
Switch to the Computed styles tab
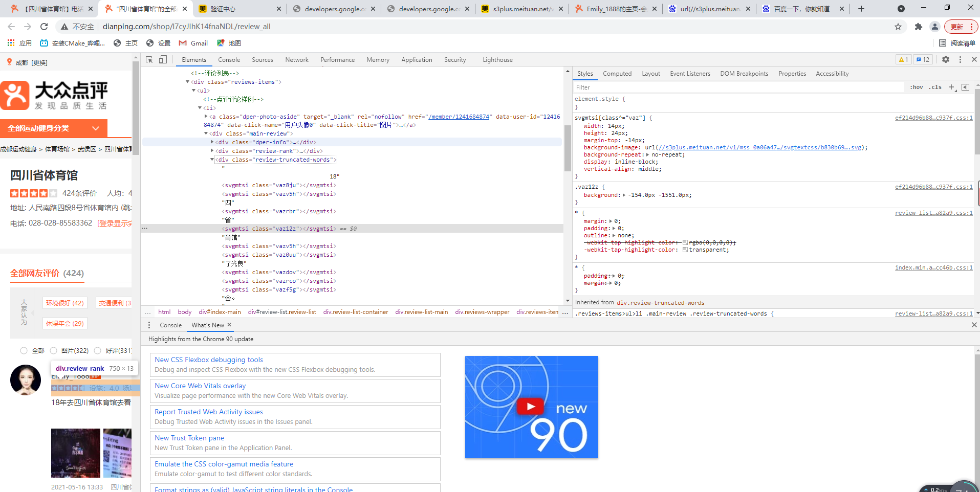(x=617, y=74)
